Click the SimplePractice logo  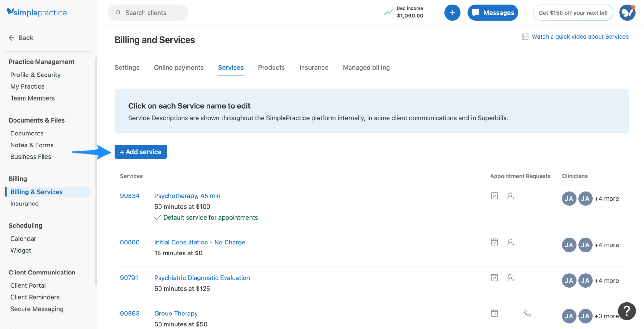(36, 12)
